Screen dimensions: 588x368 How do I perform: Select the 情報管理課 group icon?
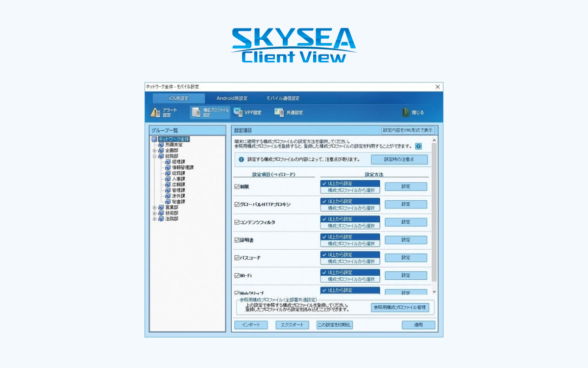[x=168, y=167]
